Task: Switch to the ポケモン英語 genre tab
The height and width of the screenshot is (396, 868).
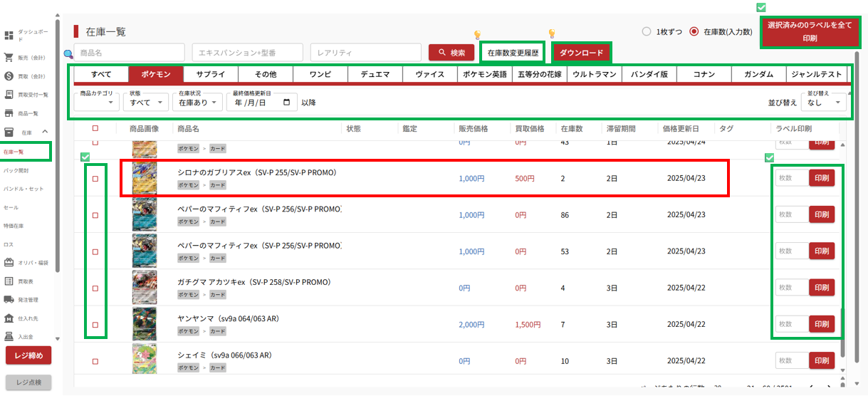Action: [x=485, y=74]
